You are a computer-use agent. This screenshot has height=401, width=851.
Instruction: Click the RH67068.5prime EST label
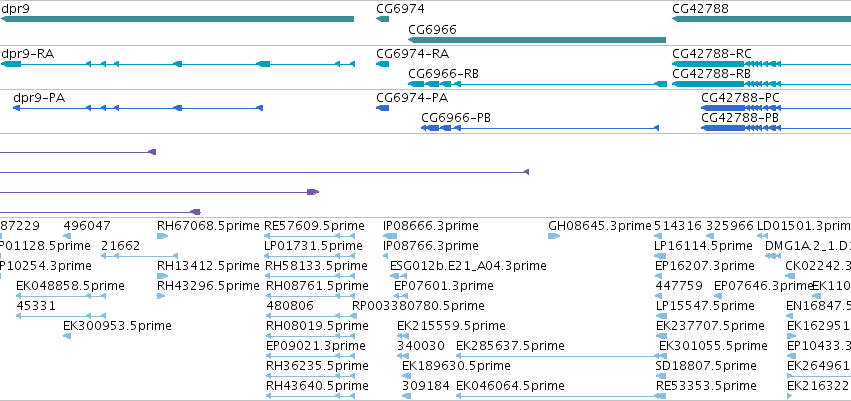(x=208, y=226)
